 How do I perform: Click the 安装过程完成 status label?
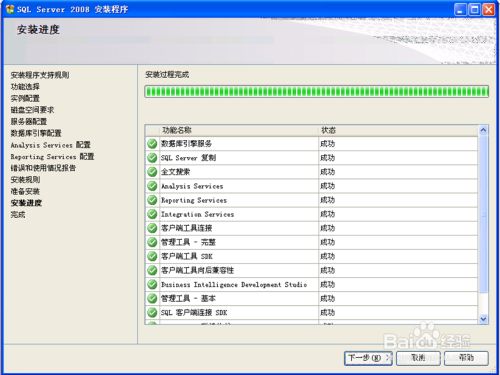167,75
